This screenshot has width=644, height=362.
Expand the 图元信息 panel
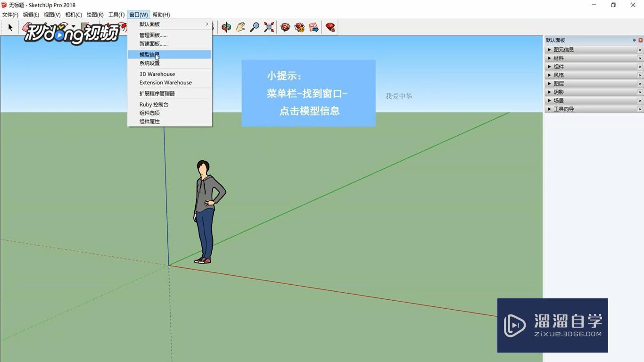[x=549, y=49]
